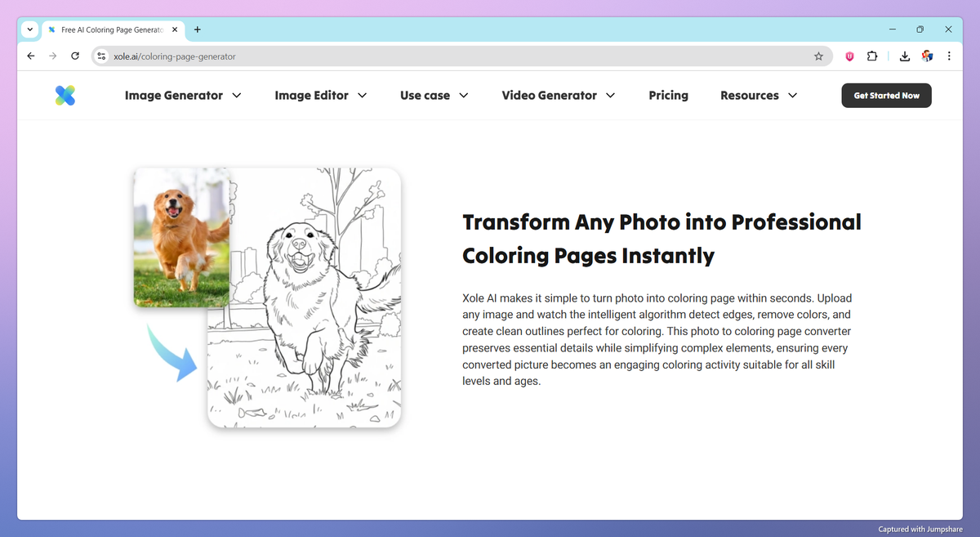This screenshot has height=537, width=980.
Task: Click the golden retriever photo thumbnail
Action: click(181, 236)
